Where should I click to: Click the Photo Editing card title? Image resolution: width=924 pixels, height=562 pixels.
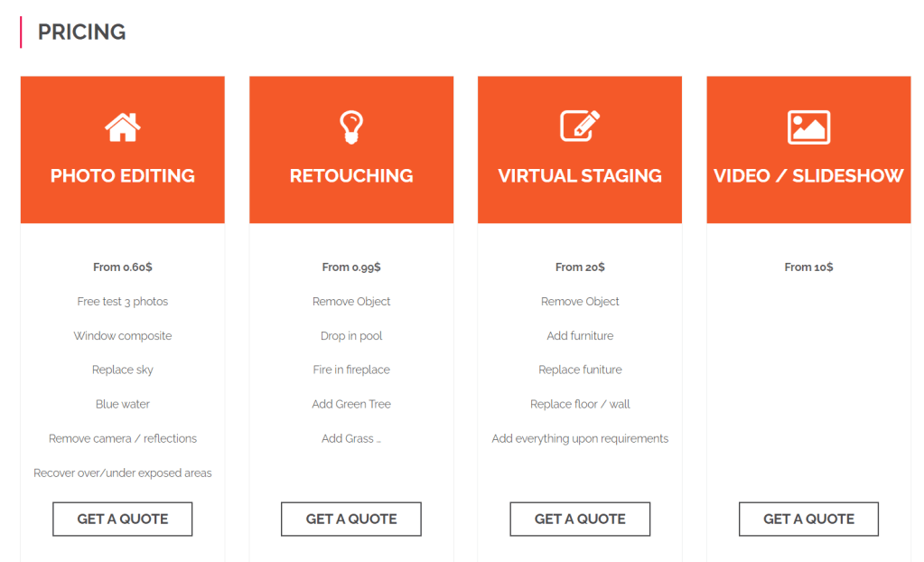click(x=123, y=176)
